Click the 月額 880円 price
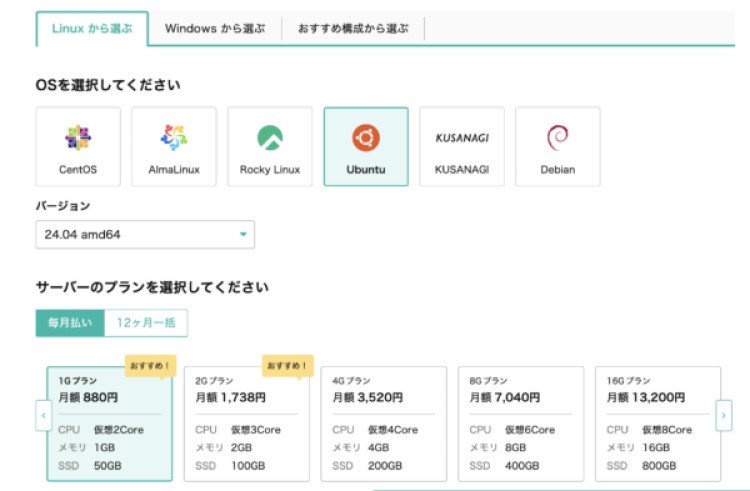 tap(88, 397)
